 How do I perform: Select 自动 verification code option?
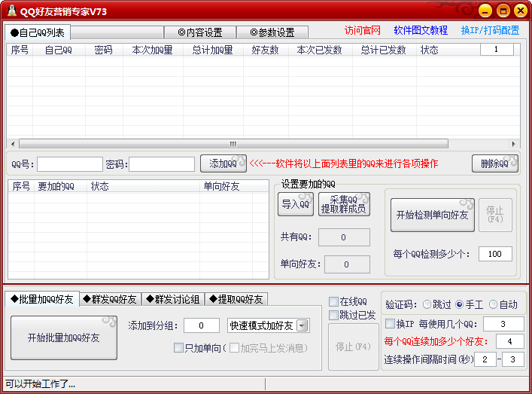pyautogui.click(x=493, y=304)
